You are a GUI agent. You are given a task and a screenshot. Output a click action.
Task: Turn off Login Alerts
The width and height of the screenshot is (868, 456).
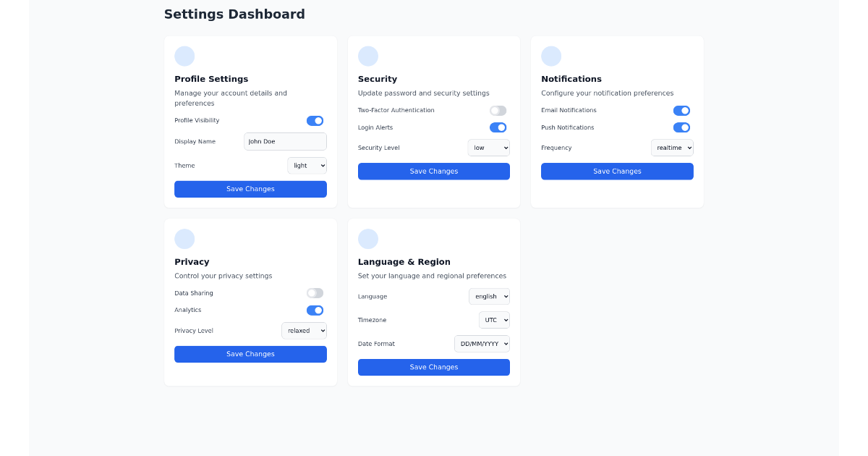[x=498, y=127]
